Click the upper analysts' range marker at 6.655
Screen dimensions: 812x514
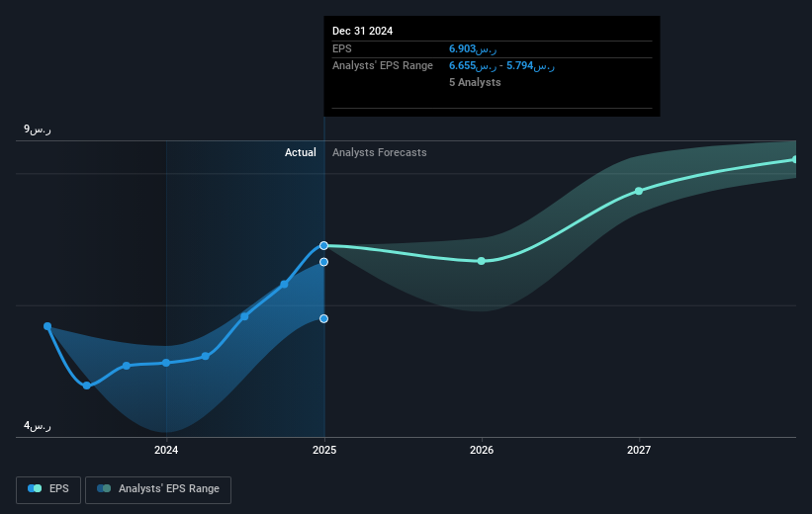323,262
